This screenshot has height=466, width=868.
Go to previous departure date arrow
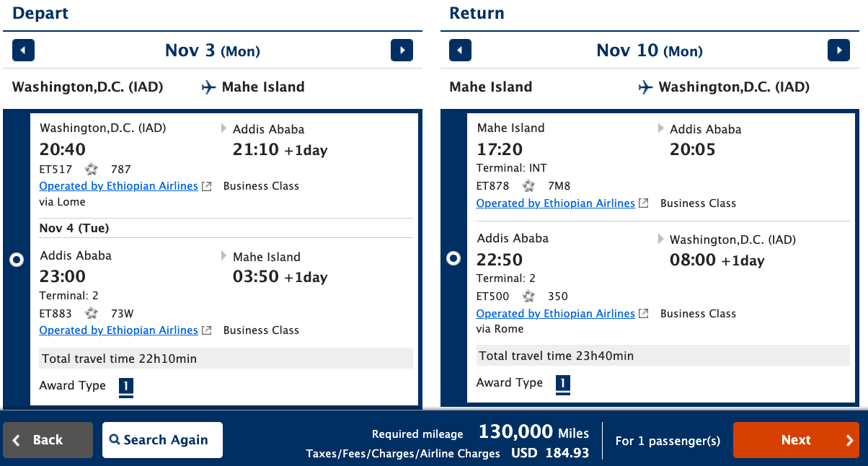pos(23,50)
